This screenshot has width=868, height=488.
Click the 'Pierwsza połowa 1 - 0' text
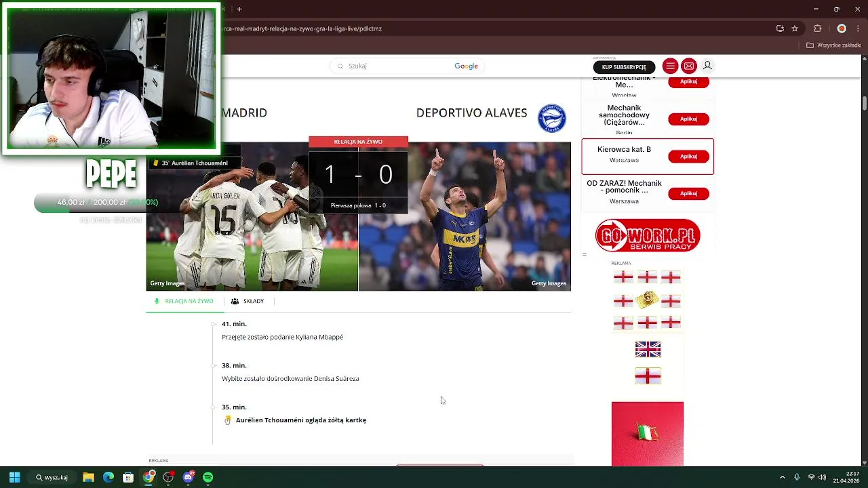(358, 205)
